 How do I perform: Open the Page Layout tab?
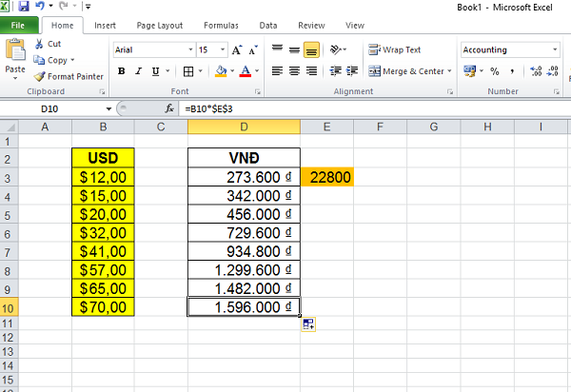[158, 26]
